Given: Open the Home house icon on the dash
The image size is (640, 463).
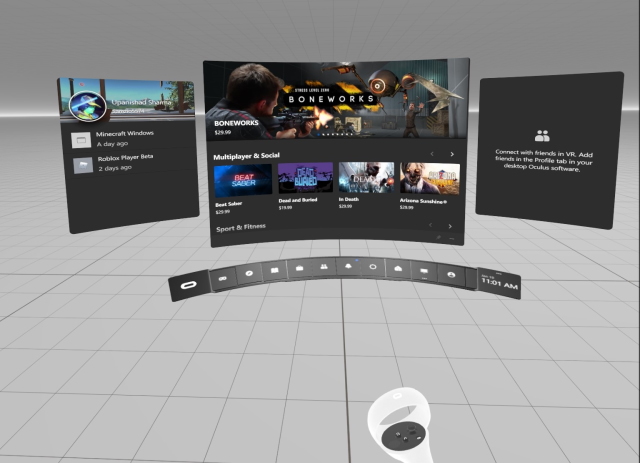Looking at the screenshot, I should (397, 269).
